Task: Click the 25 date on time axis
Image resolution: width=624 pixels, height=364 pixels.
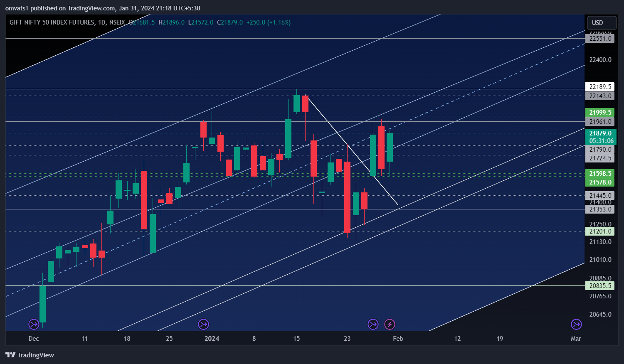Action: pos(169,339)
